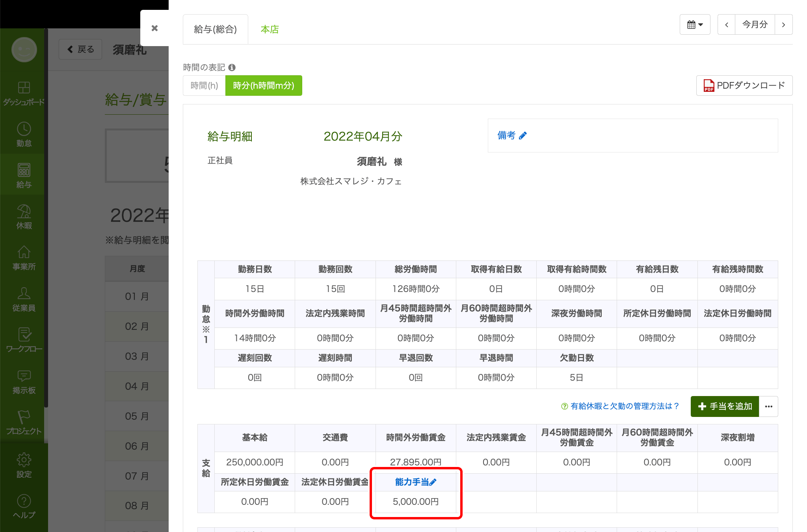Viewport: 807px width, 532px height.
Task: Select the 07 月 row in background list
Action: tap(137, 476)
